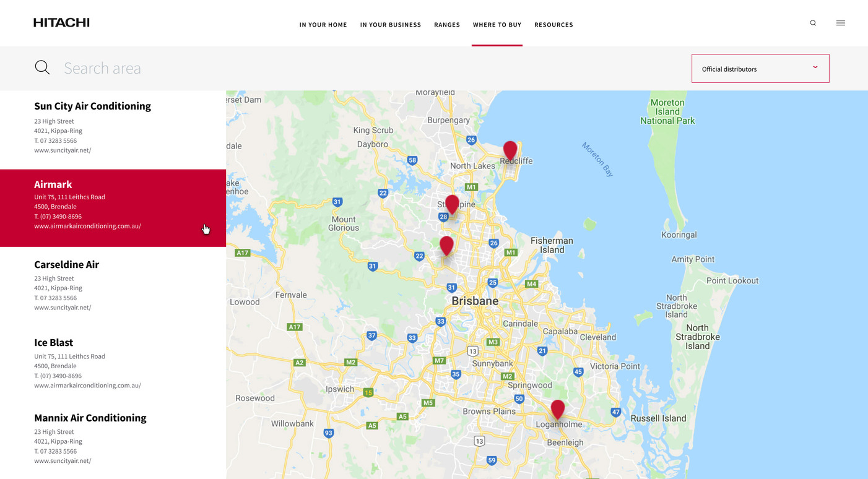
Task: Choose the Ice Blast distributor listing
Action: click(53, 343)
